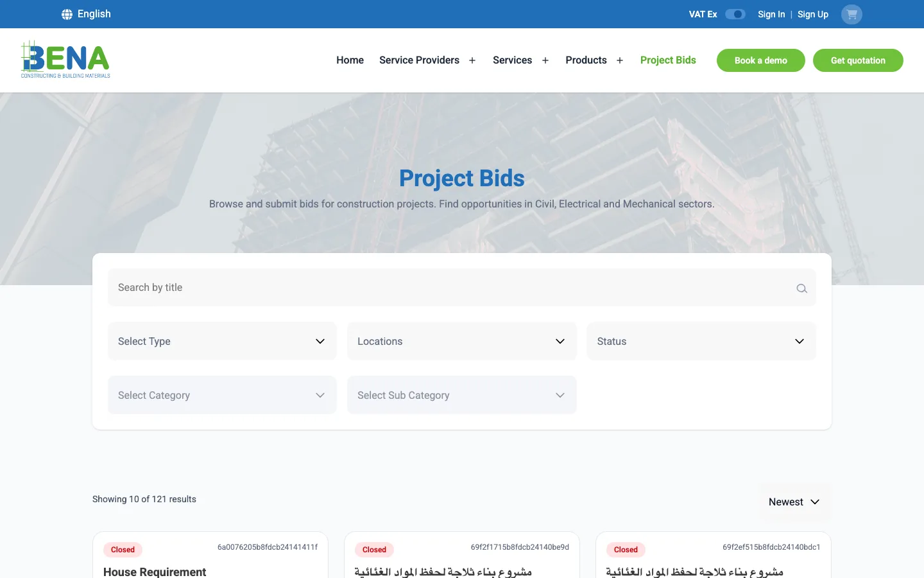This screenshot has height=578, width=924.
Task: Click the globe language icon
Action: 67,14
